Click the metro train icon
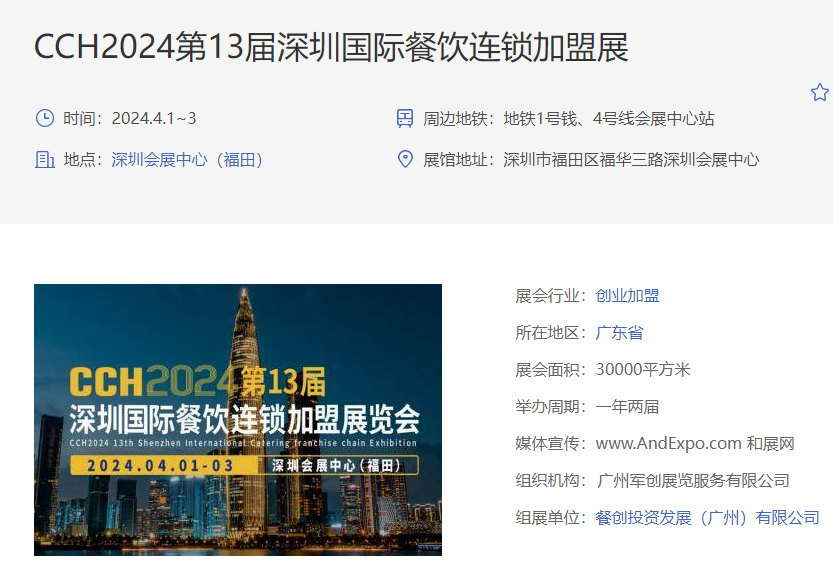 click(x=405, y=118)
